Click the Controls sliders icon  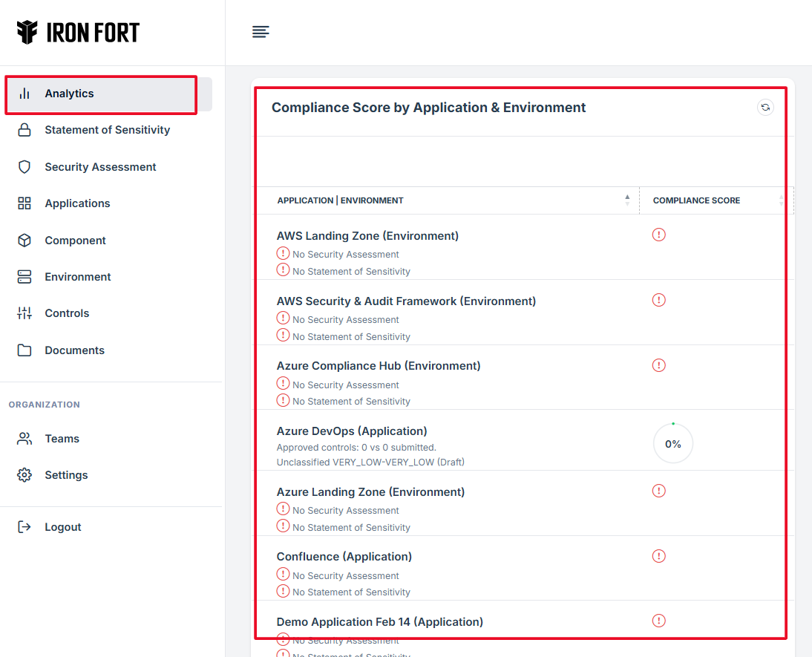(24, 313)
